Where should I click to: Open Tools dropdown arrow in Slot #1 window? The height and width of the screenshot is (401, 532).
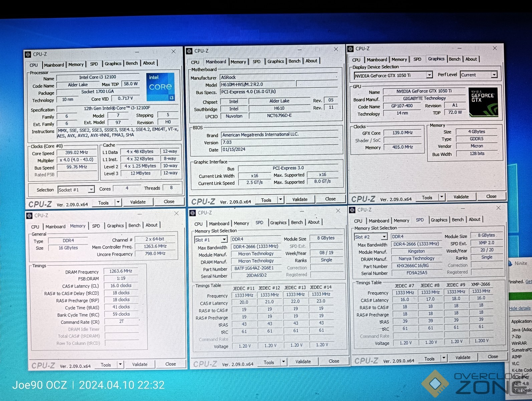click(x=283, y=362)
